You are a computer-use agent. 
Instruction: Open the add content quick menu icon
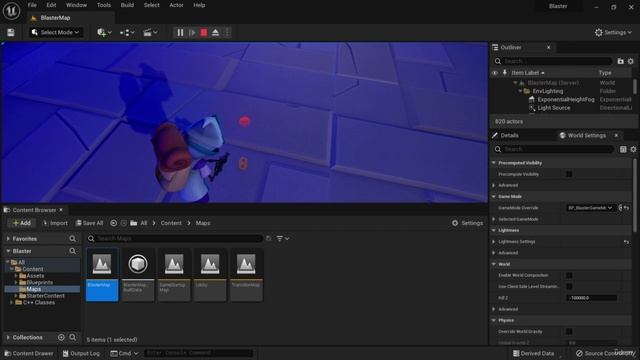tap(104, 33)
